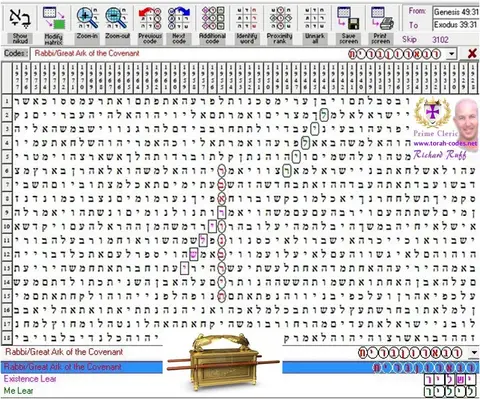The height and width of the screenshot is (399, 480).
Task: Go to the Previous code
Action: click(x=150, y=25)
